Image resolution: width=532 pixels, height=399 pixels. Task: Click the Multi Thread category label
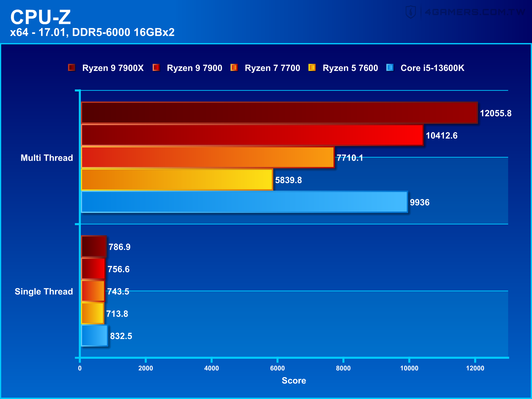(47, 158)
